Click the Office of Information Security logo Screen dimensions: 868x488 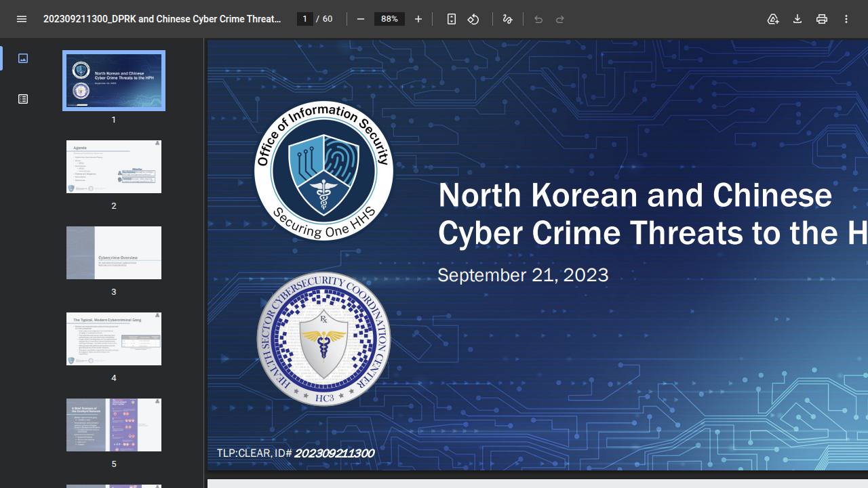(323, 171)
